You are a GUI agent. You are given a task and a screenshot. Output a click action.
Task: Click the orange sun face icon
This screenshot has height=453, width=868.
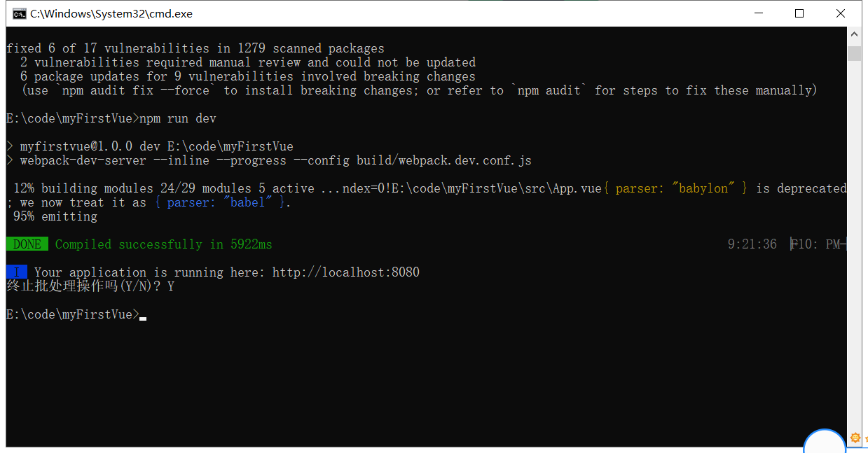coord(855,438)
